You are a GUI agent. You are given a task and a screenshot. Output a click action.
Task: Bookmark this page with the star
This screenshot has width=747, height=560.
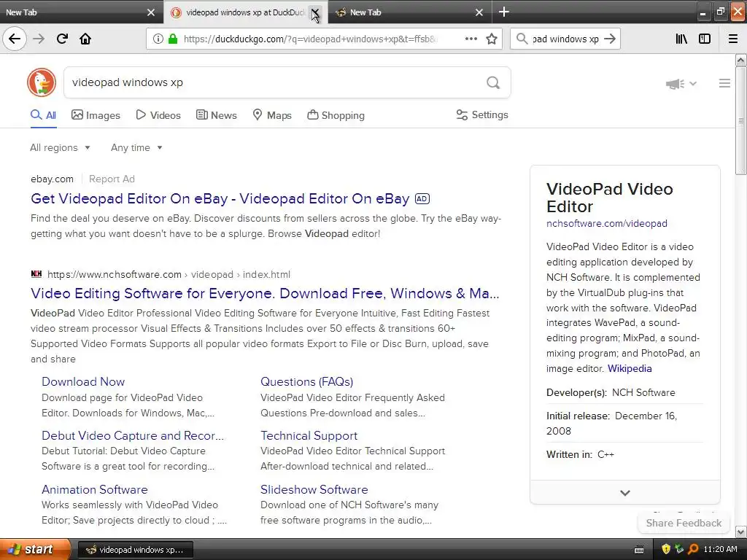492,39
